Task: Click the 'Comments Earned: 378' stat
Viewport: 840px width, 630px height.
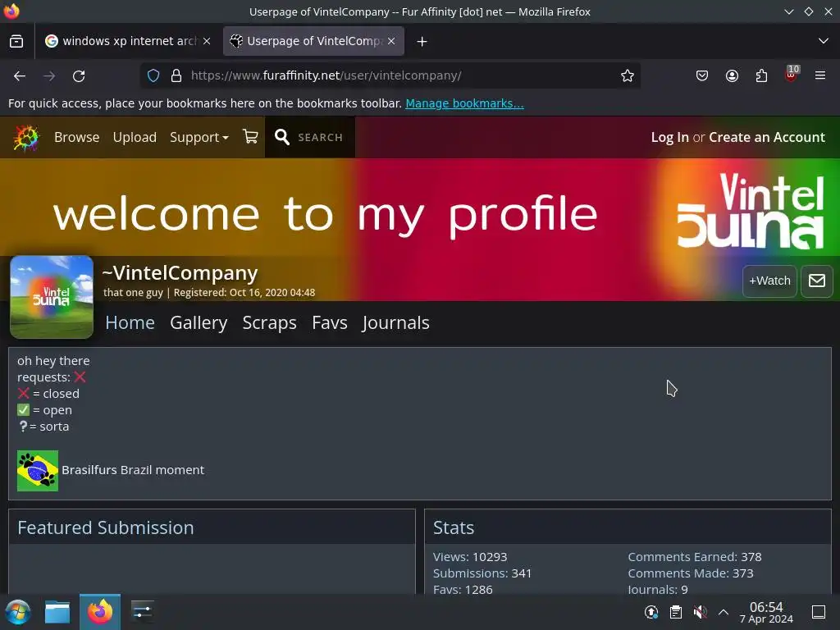Action: (x=694, y=557)
